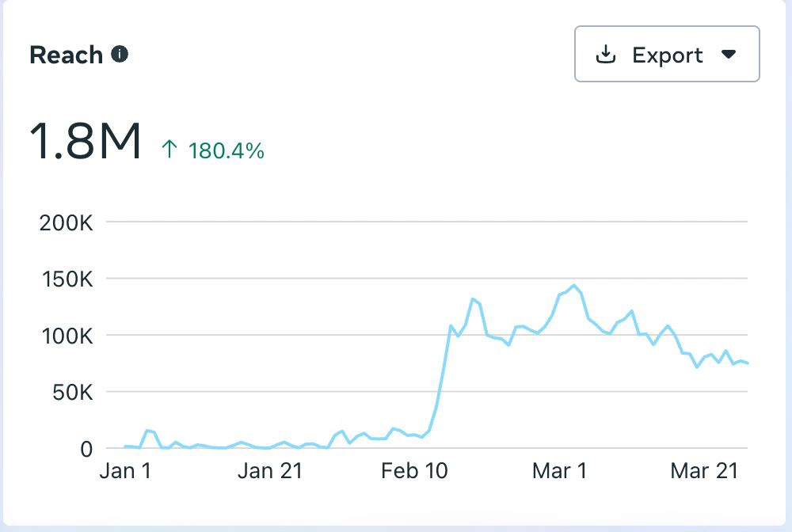Click the 180.4% change percentage
This screenshot has width=792, height=532.
click(x=227, y=150)
